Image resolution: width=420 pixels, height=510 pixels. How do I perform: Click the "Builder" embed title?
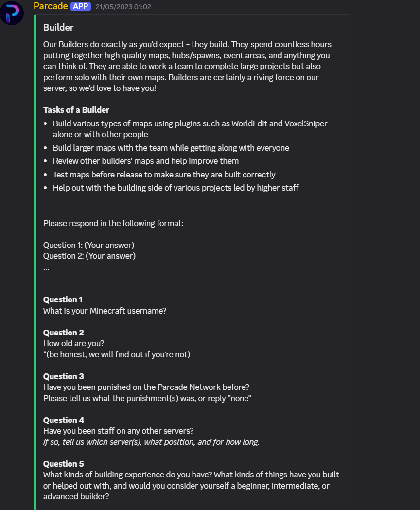pyautogui.click(x=58, y=28)
